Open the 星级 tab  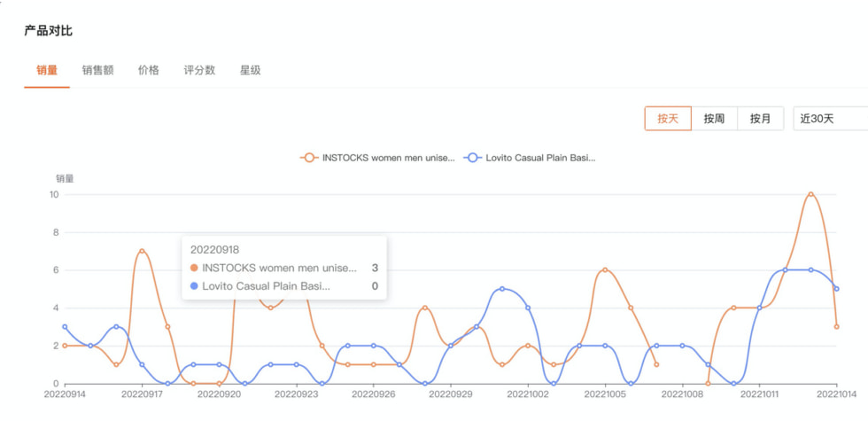pos(250,70)
